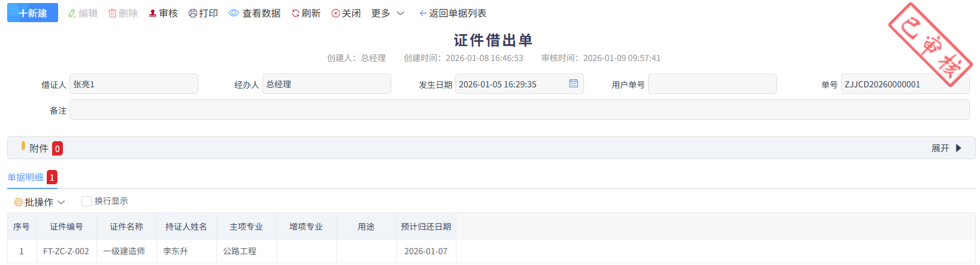The width and height of the screenshot is (980, 265).
Task: Click the blue 新建 button
Action: [32, 13]
